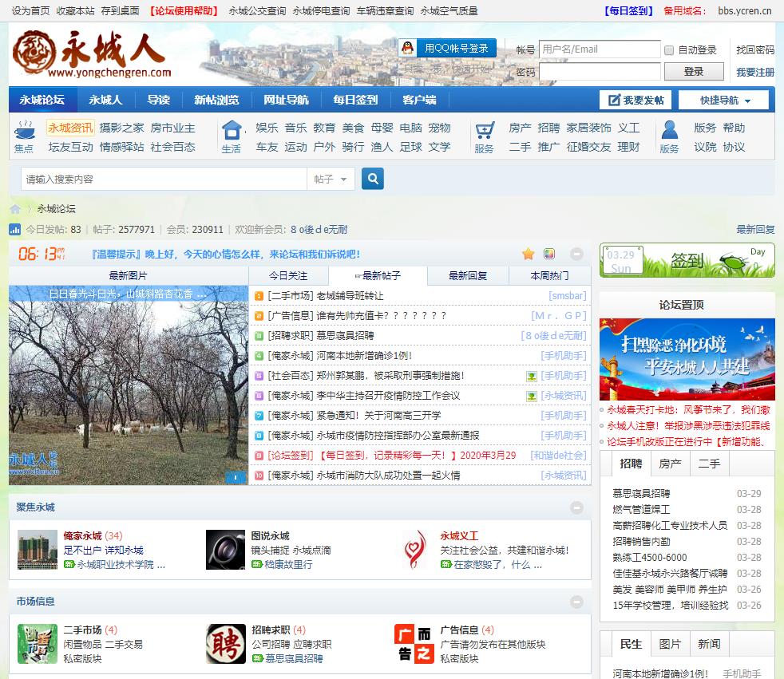
Task: Open the 帖子 search type dropdown
Action: 331,180
